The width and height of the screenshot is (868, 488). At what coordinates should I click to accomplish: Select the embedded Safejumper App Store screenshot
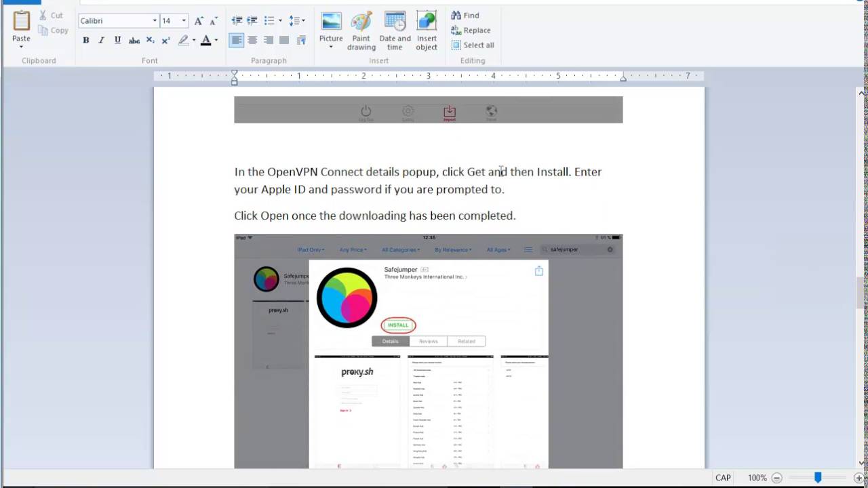(x=429, y=351)
